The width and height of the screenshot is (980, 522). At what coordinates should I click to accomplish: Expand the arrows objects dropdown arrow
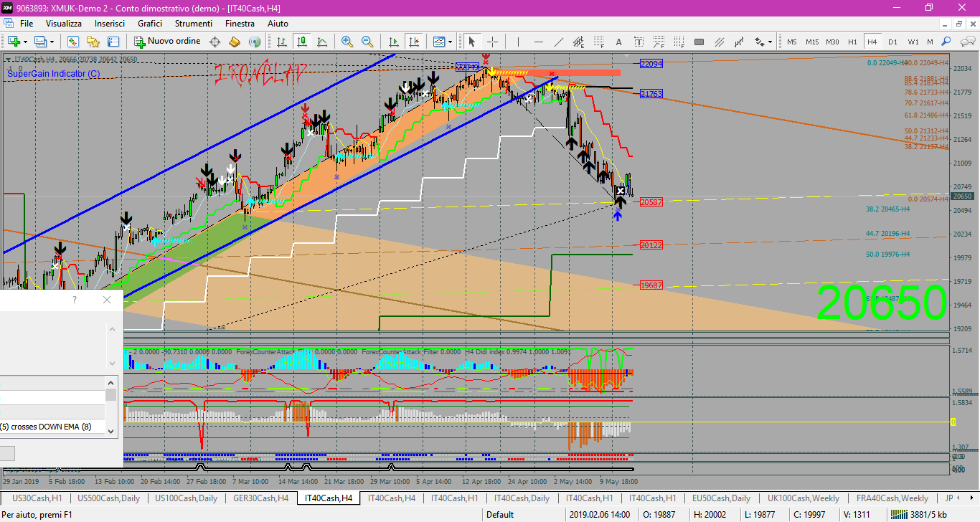coord(770,42)
